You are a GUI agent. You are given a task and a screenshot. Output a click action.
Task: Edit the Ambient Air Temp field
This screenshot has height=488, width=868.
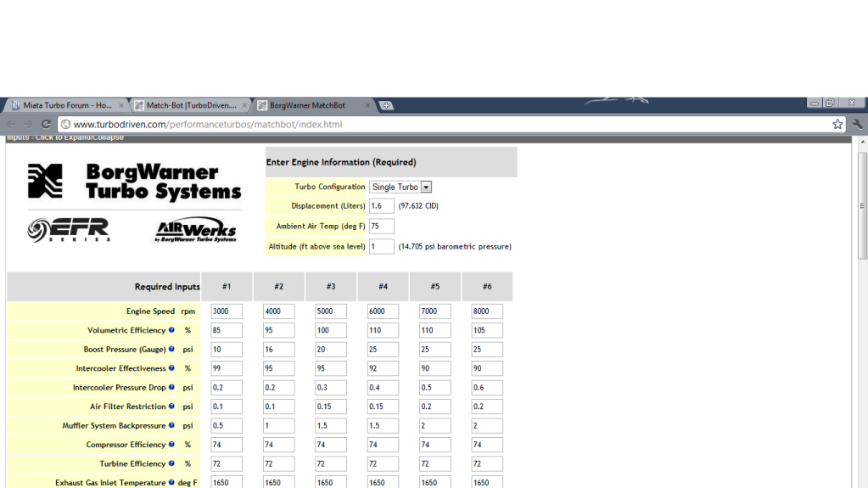tap(382, 226)
